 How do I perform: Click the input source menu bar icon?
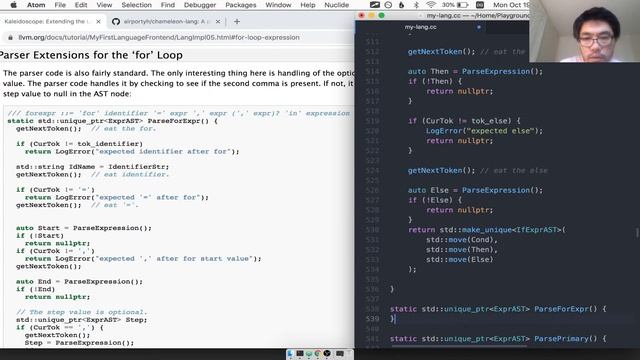[x=480, y=5]
